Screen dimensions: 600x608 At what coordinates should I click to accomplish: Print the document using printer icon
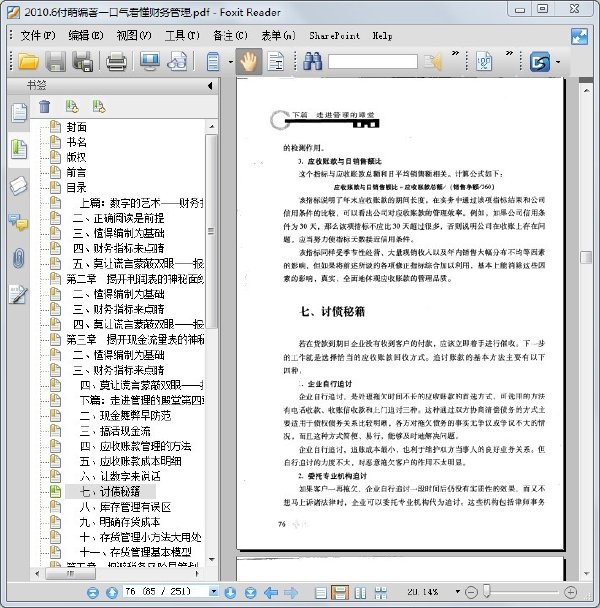[116, 61]
